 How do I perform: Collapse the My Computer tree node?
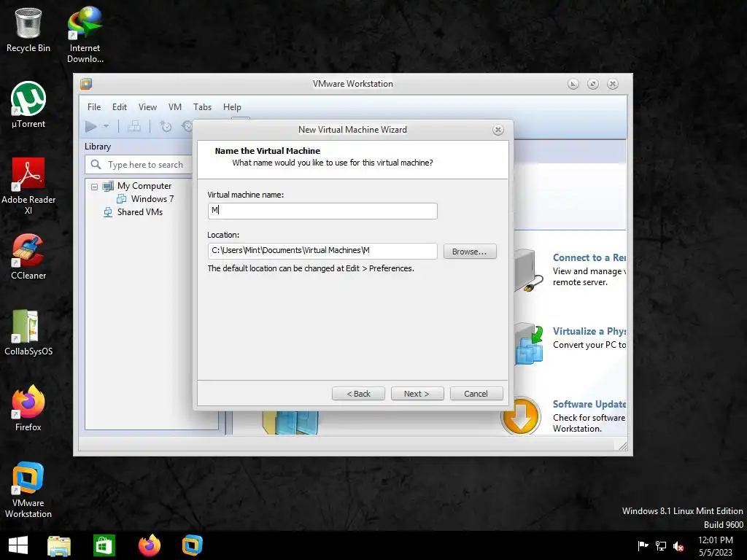(94, 187)
